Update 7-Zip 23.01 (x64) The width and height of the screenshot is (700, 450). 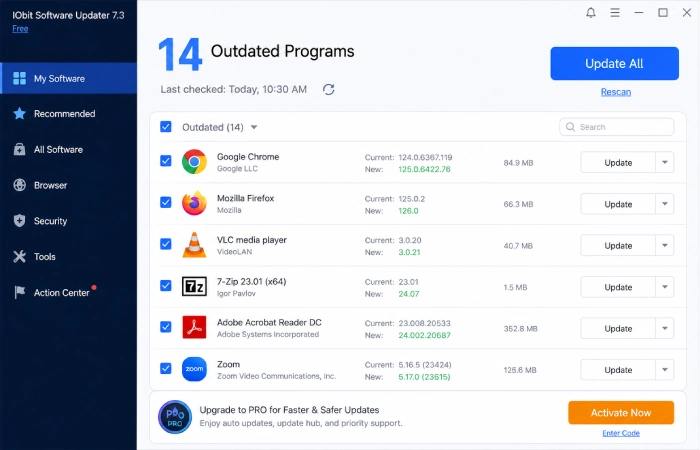(x=618, y=287)
